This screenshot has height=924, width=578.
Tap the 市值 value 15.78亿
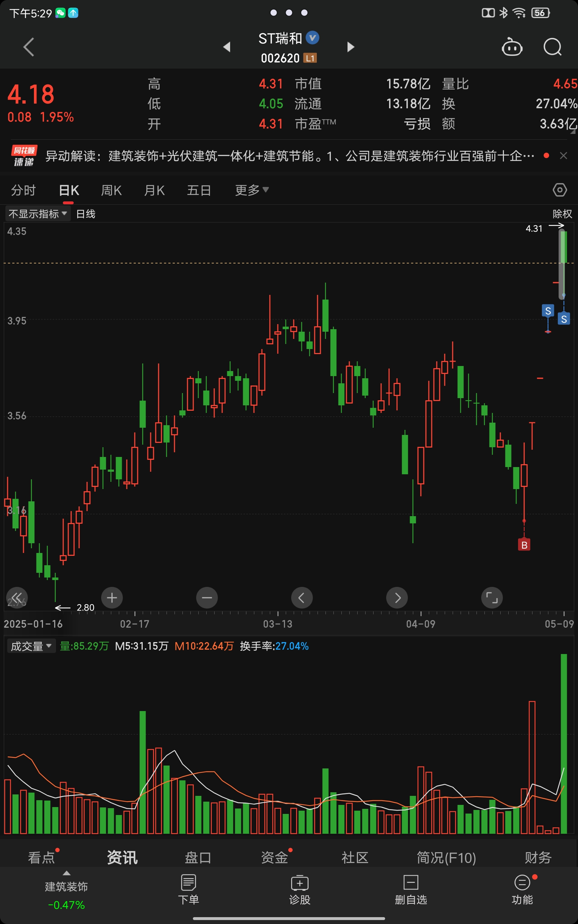408,84
